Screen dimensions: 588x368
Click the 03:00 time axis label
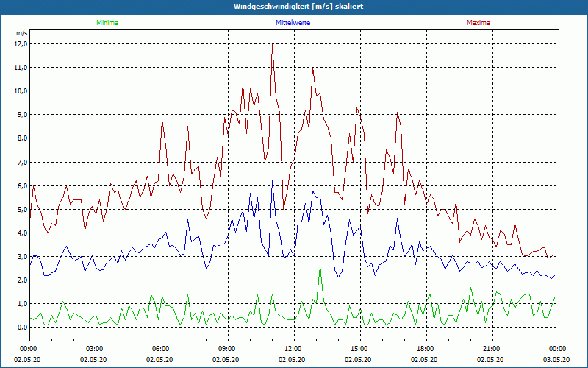(x=95, y=349)
